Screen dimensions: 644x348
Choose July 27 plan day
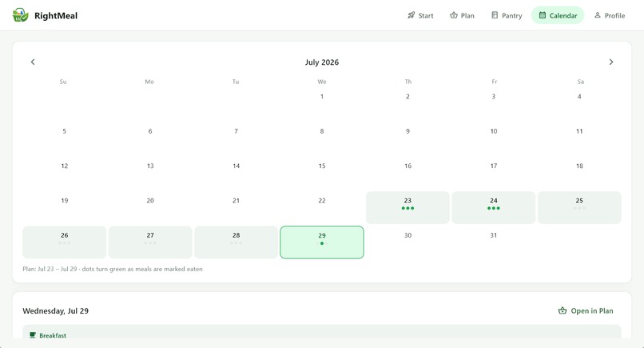pyautogui.click(x=150, y=242)
